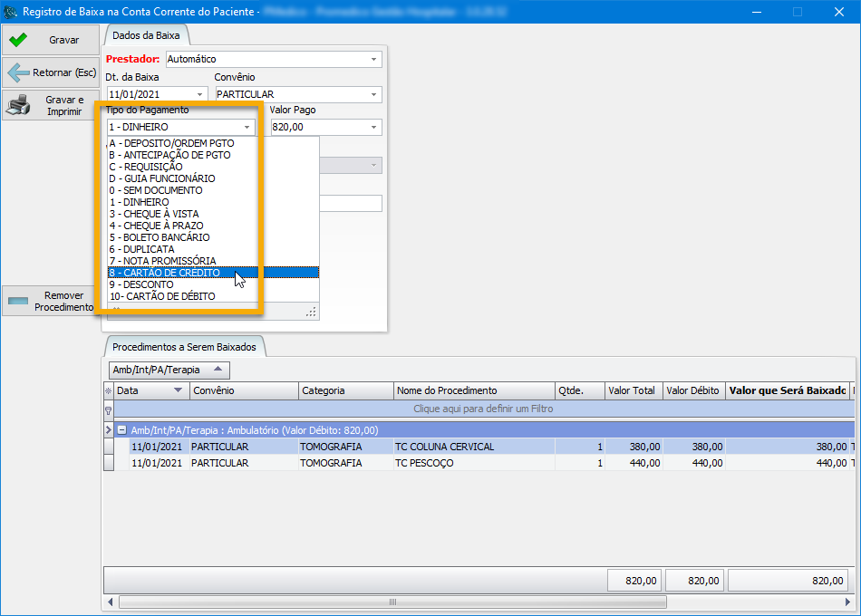
Task: Click the Amb/Int/PA/Terapia grouping button
Action: [x=169, y=370]
